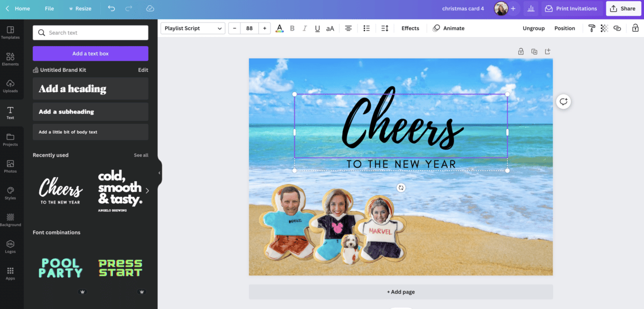Open the Elements sidebar panel

point(10,59)
